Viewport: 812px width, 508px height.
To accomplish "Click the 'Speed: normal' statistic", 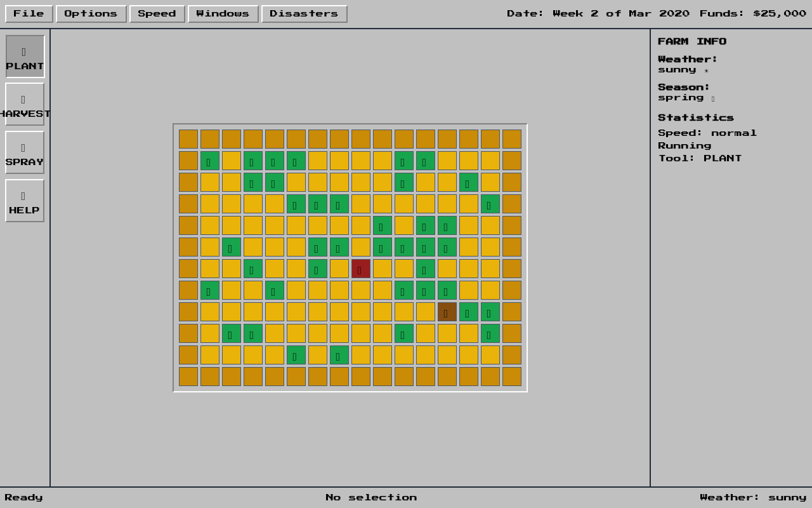I will tap(707, 133).
